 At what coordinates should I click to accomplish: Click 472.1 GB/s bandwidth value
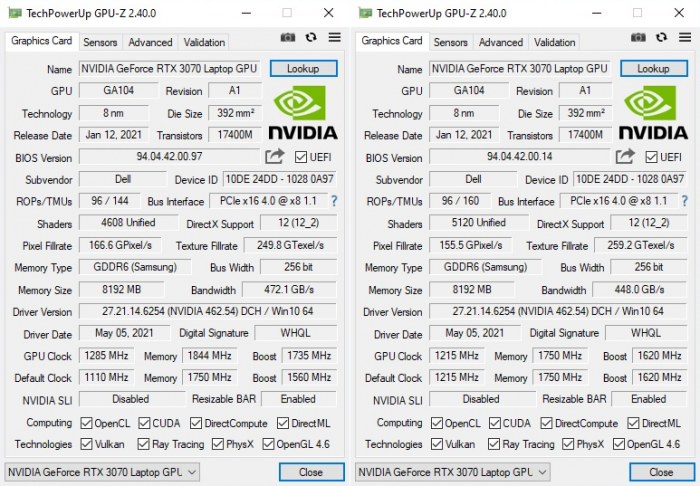click(x=289, y=290)
